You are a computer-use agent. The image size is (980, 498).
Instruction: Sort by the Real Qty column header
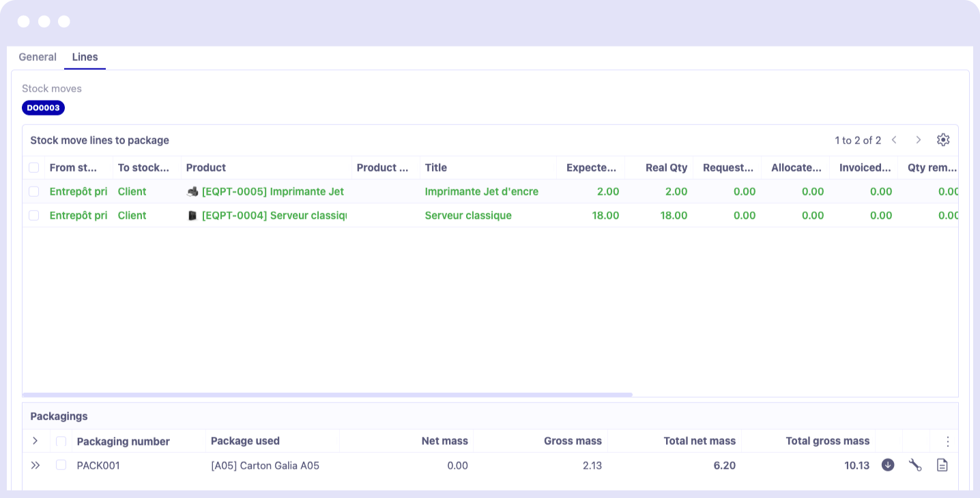pyautogui.click(x=666, y=167)
